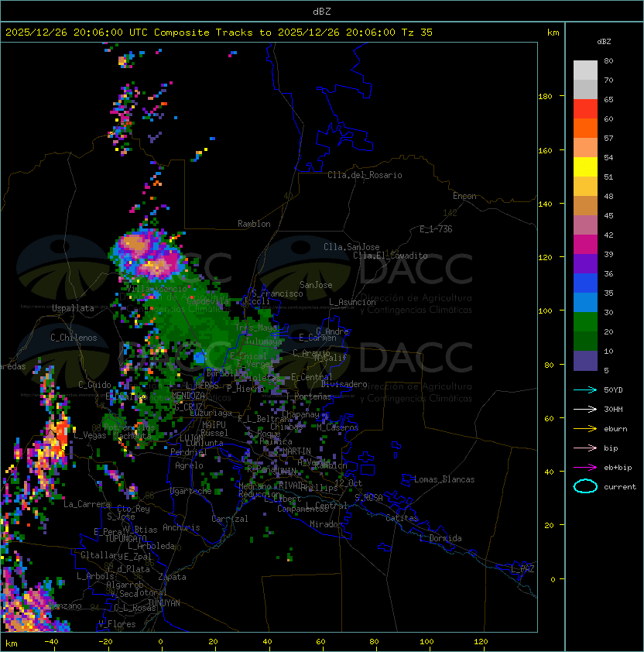The width and height of the screenshot is (644, 652).
Task: Pick the magenta swatch in the dBZ scale
Action: (585, 245)
